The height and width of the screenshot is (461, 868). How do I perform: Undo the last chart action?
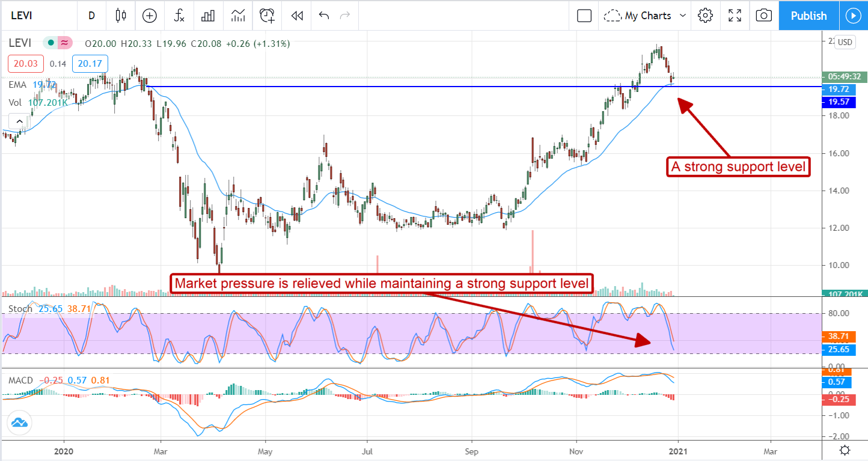tap(324, 16)
